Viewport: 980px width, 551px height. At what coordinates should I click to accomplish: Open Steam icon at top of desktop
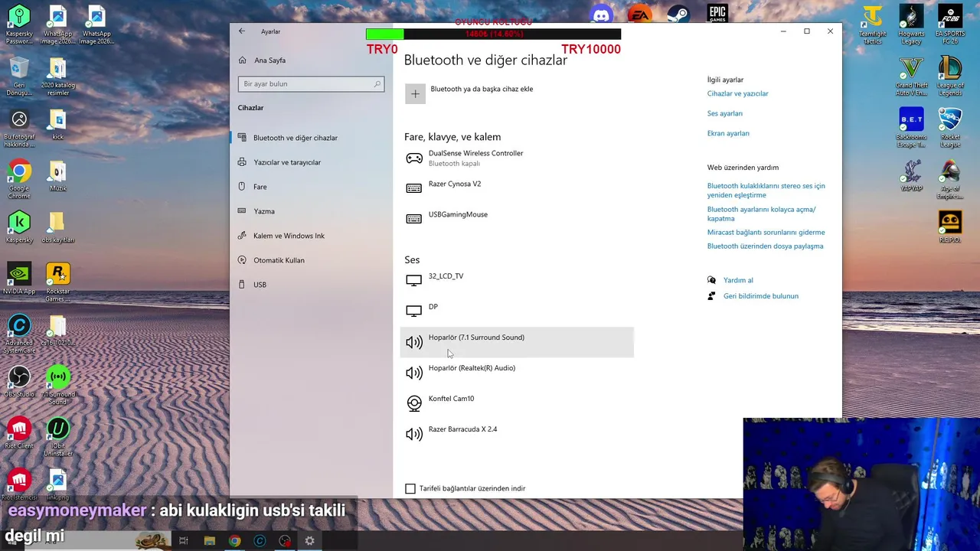(678, 14)
